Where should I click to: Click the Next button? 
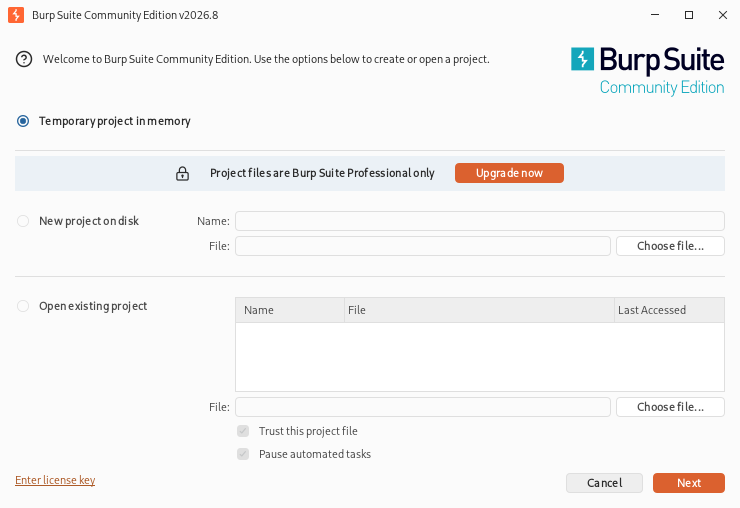tap(689, 483)
